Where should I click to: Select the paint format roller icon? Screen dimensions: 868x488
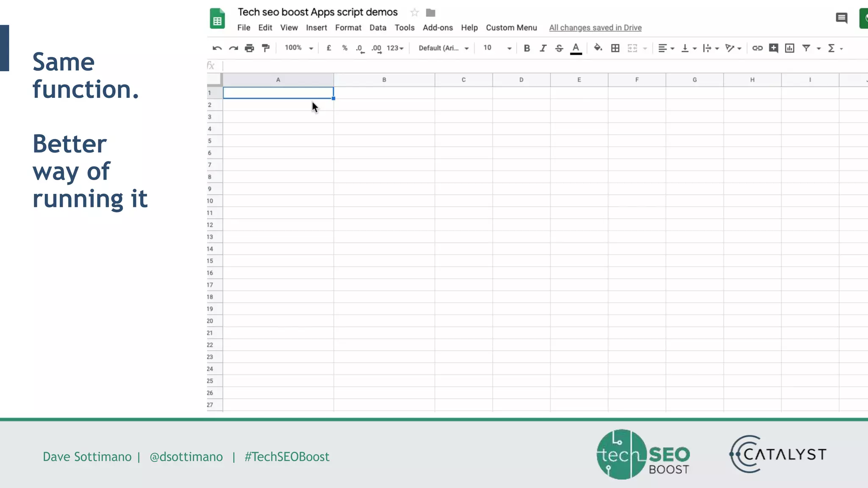pos(266,48)
